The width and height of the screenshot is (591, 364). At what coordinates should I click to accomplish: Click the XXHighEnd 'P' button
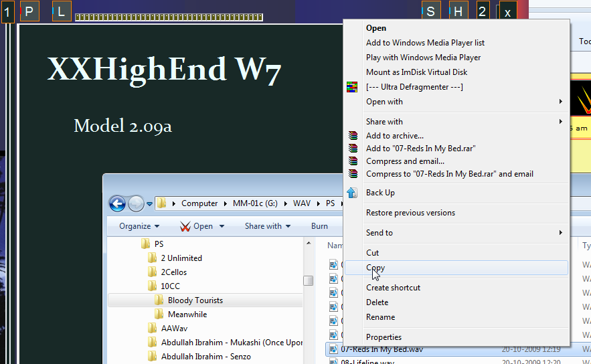(29, 11)
